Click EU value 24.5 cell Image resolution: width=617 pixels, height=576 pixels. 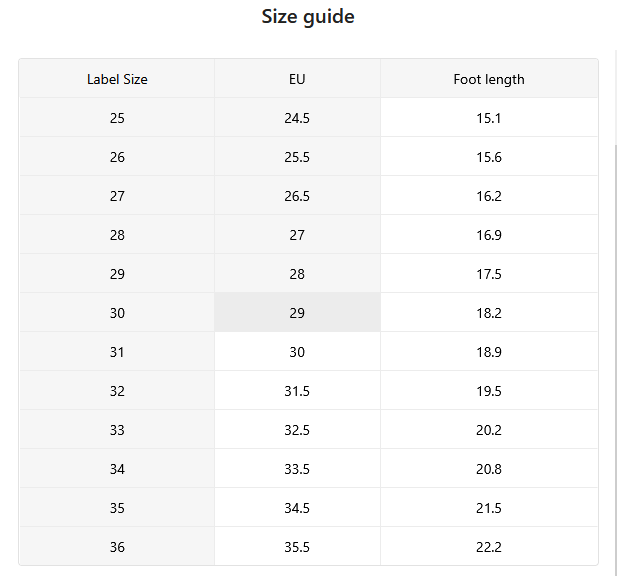(x=297, y=118)
